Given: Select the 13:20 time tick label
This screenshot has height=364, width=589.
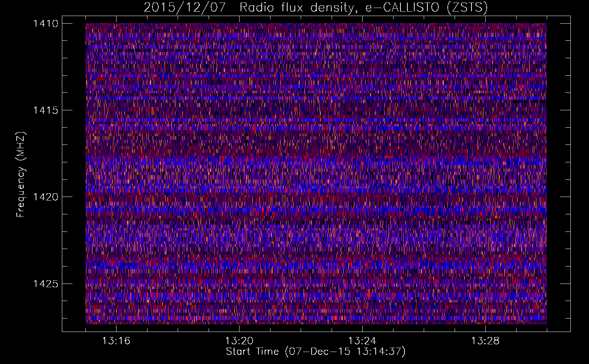Looking at the screenshot, I should [x=239, y=341].
